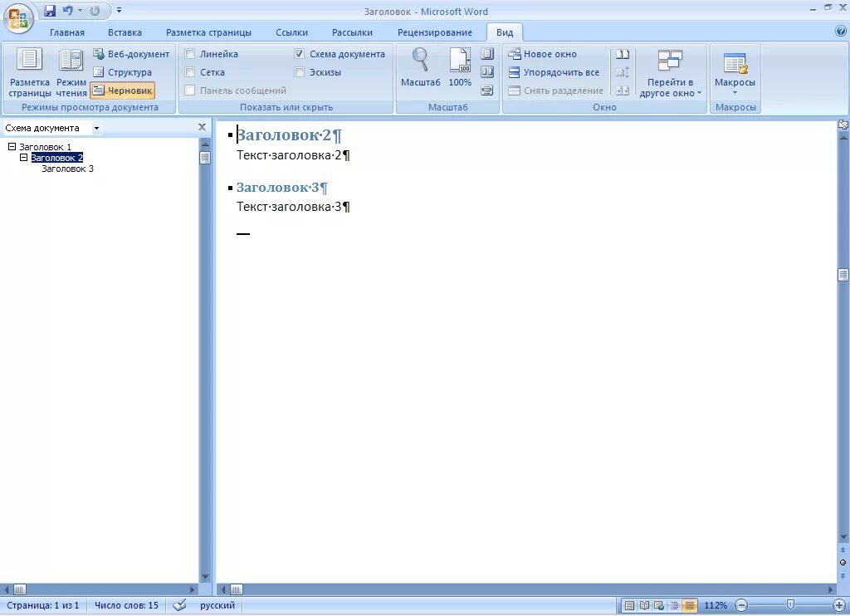The image size is (850, 616).
Task: Click the side-by-side view icon
Action: (x=623, y=54)
